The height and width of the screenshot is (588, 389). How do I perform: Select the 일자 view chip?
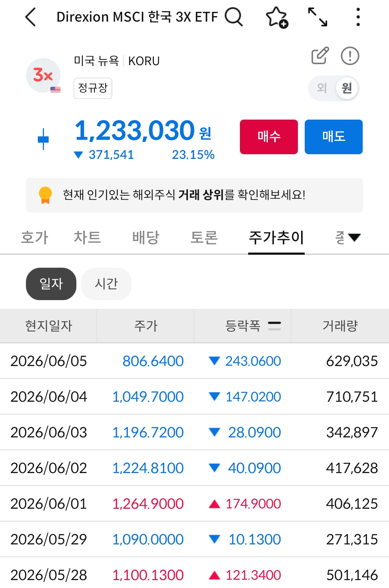coord(51,284)
